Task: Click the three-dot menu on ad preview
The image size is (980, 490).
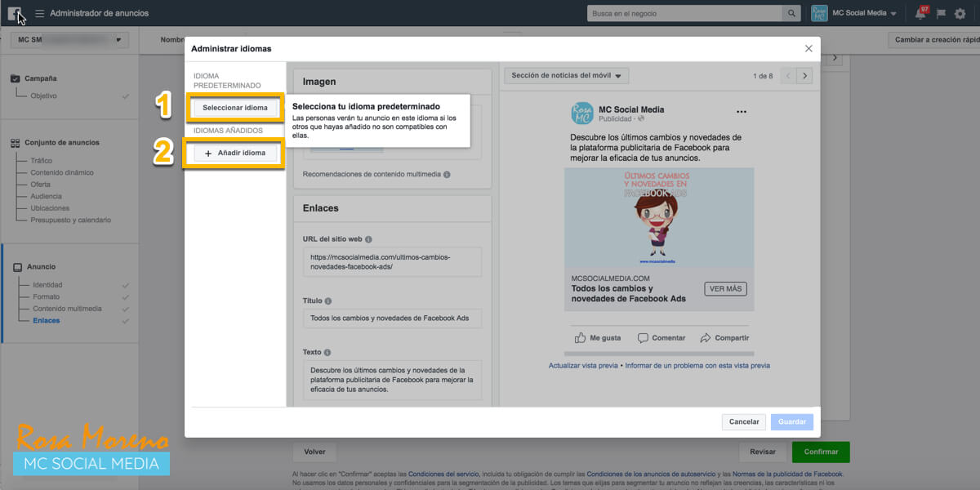Action: point(741,112)
